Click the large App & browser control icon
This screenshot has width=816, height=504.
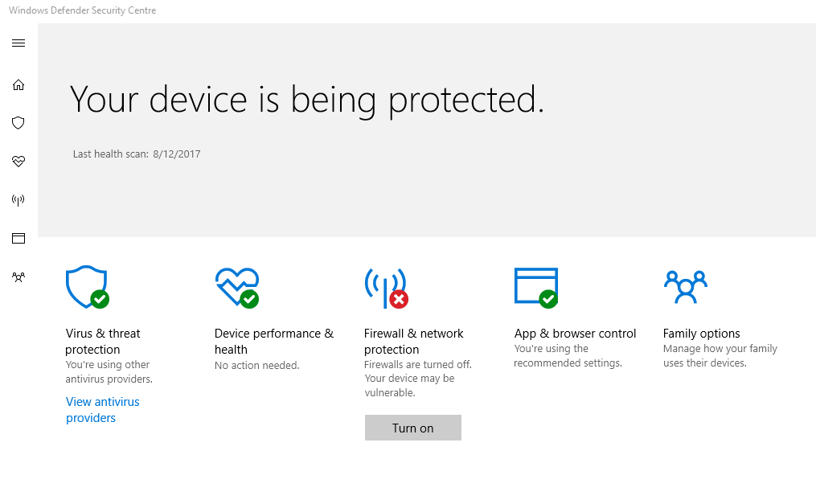536,287
